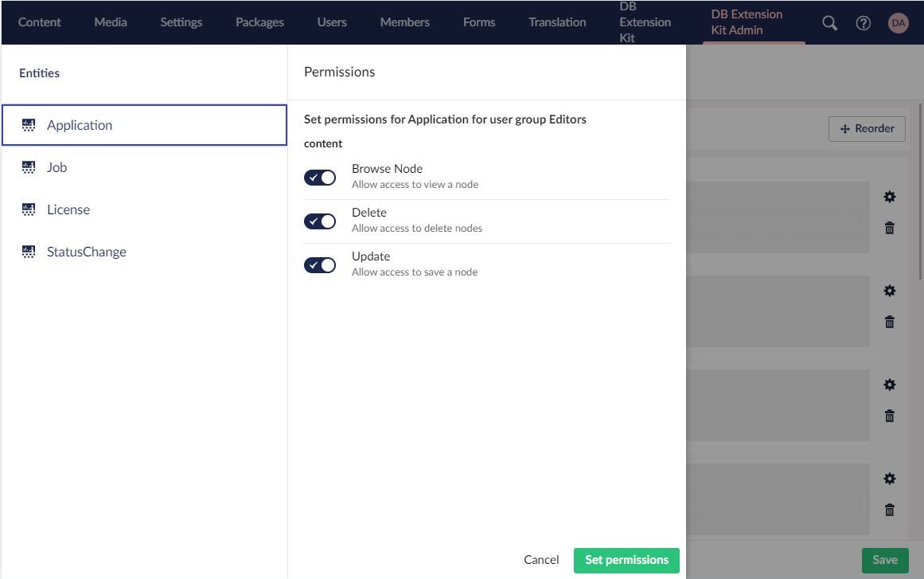The width and height of the screenshot is (924, 579).
Task: Click the Reorder button
Action: [867, 128]
